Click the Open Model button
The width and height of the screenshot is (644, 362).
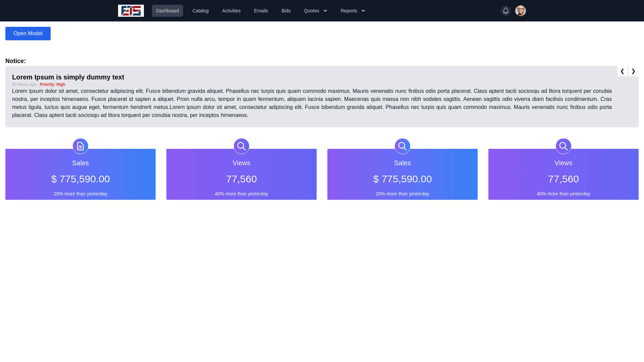(28, 34)
